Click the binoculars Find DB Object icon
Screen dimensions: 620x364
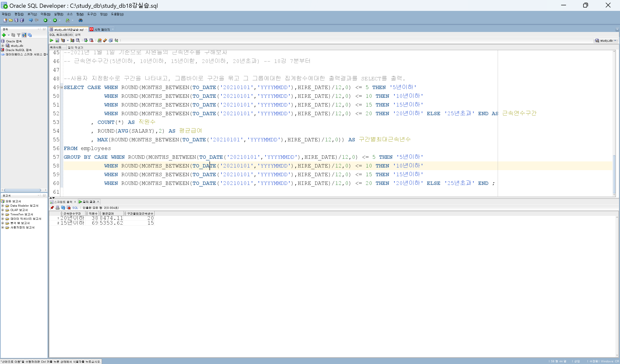point(80,20)
